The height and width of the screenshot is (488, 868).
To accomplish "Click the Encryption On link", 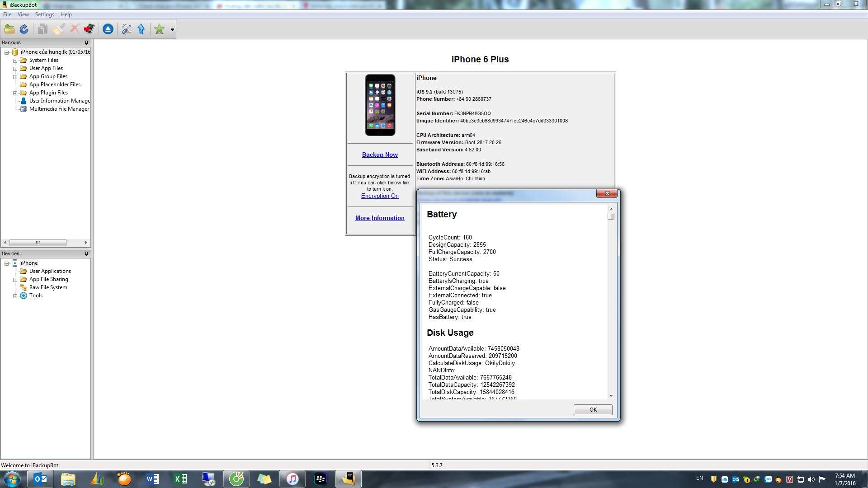I will 380,196.
